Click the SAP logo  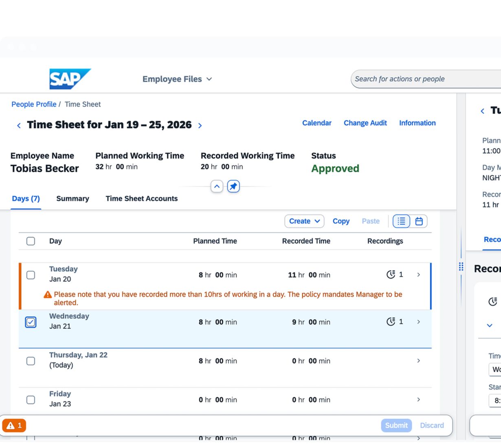70,79
